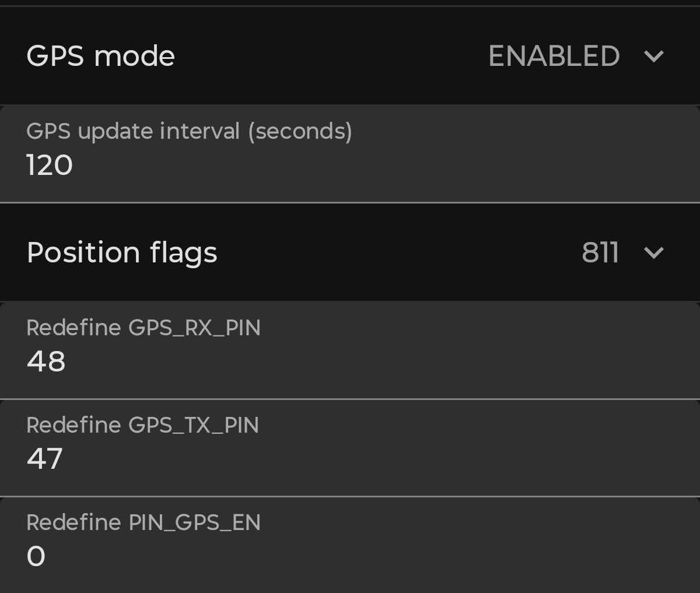
Task: Click the PIN_GPS_EN value 0
Action: click(36, 556)
